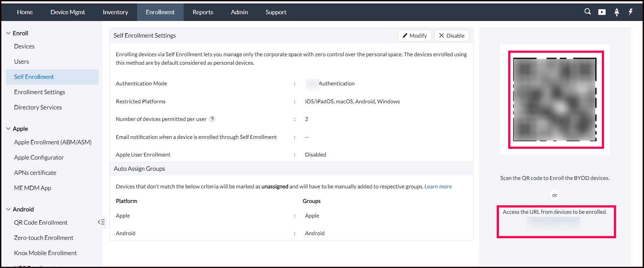Viewport: 644px width, 268px height.
Task: Select Enrollment Settings in sidebar
Action: click(40, 92)
